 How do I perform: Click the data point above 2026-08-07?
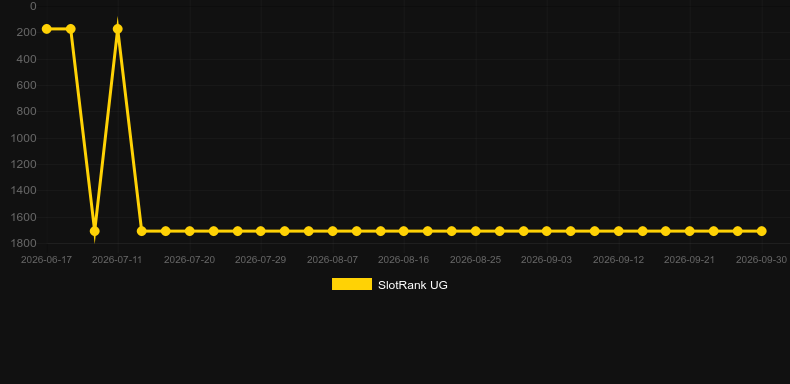(x=333, y=231)
